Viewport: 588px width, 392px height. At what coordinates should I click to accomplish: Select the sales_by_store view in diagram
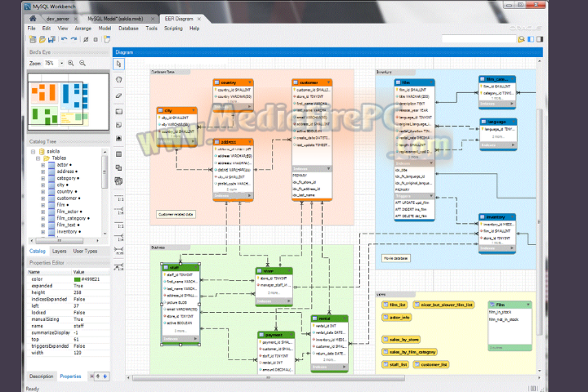click(401, 340)
